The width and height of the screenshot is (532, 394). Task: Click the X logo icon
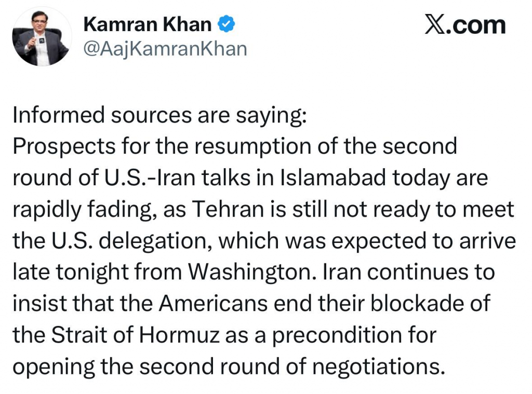coord(434,25)
